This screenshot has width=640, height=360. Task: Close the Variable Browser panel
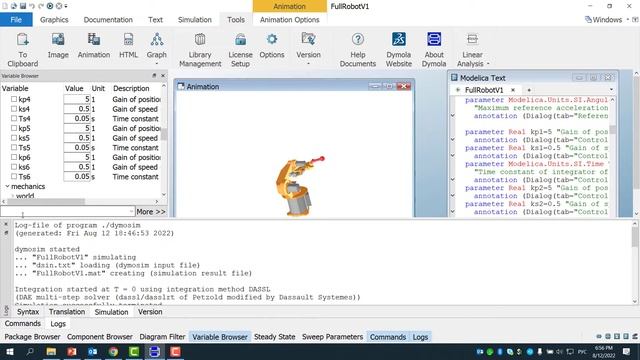click(x=163, y=76)
